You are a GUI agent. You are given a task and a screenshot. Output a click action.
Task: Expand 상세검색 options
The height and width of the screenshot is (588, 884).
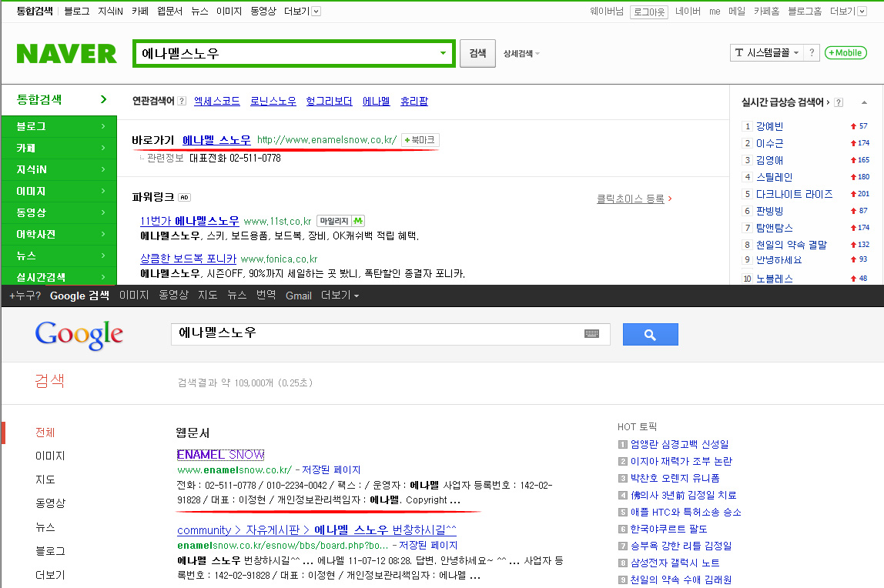[x=521, y=54]
